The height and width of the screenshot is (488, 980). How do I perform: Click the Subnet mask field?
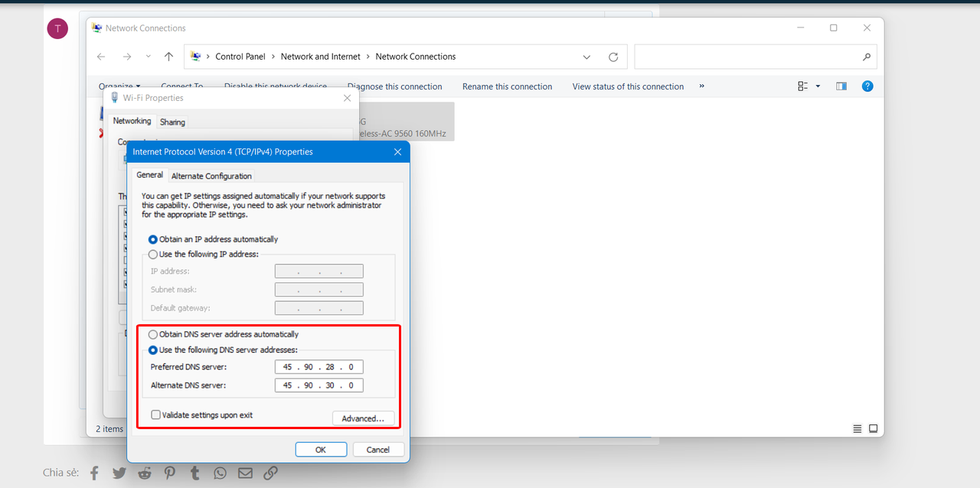pyautogui.click(x=318, y=290)
